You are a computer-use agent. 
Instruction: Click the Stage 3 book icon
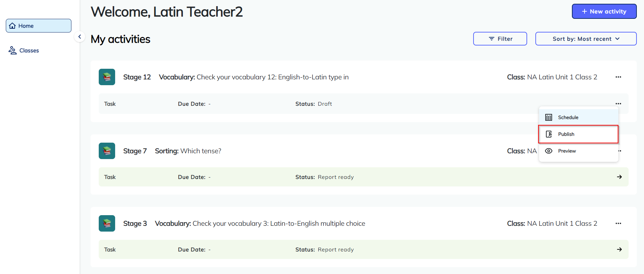click(107, 223)
